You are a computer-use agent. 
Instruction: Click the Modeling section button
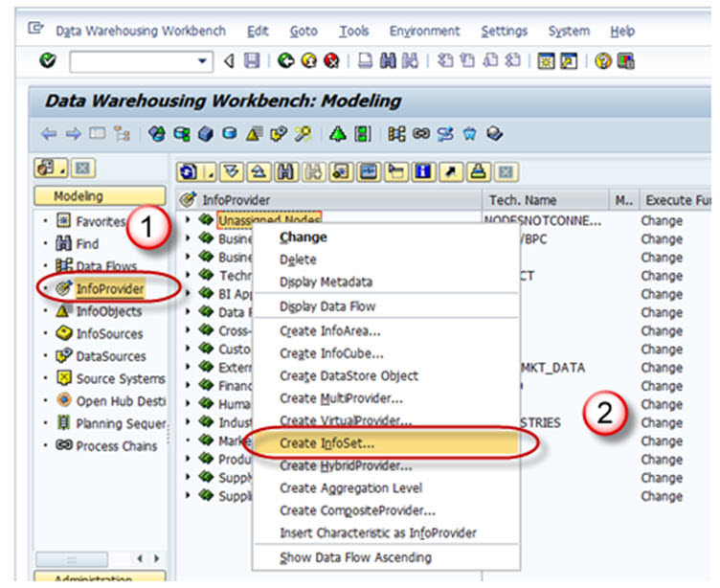pyautogui.click(x=79, y=196)
